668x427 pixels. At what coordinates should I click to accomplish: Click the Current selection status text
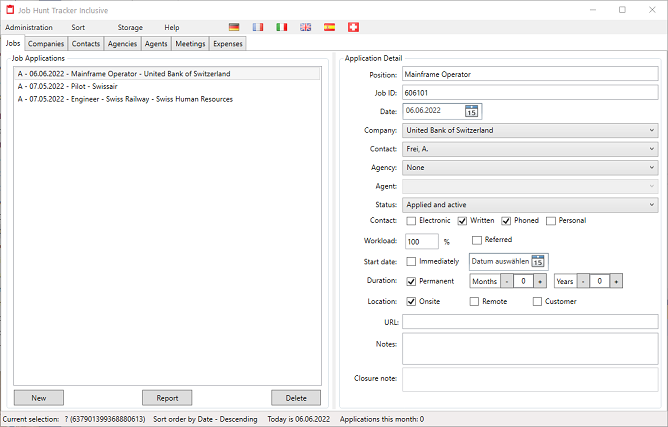(x=74, y=419)
